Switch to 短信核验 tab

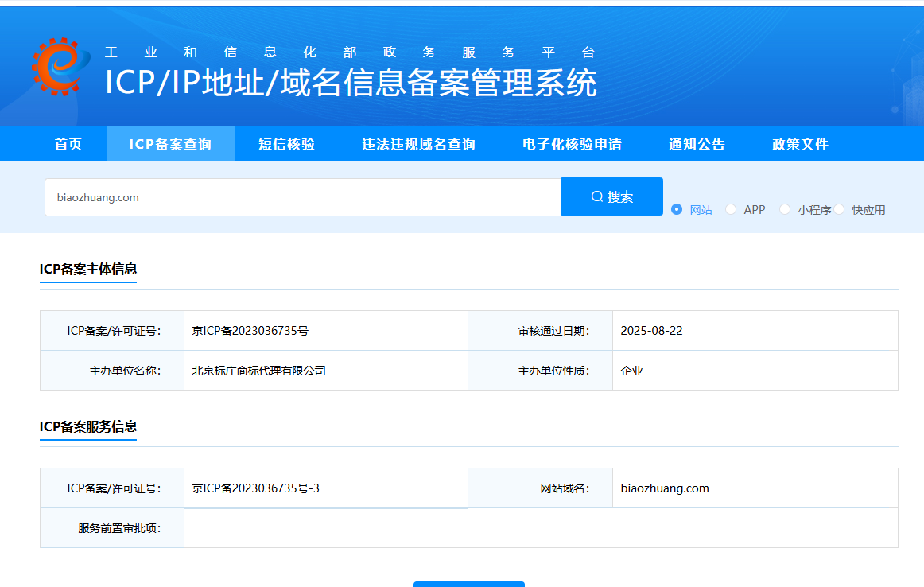point(286,144)
